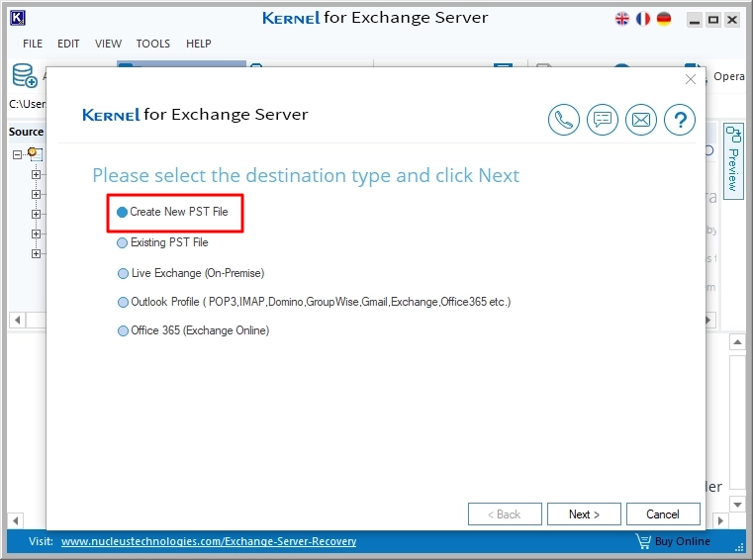Switch language to French flag
753x560 pixels.
tap(643, 19)
